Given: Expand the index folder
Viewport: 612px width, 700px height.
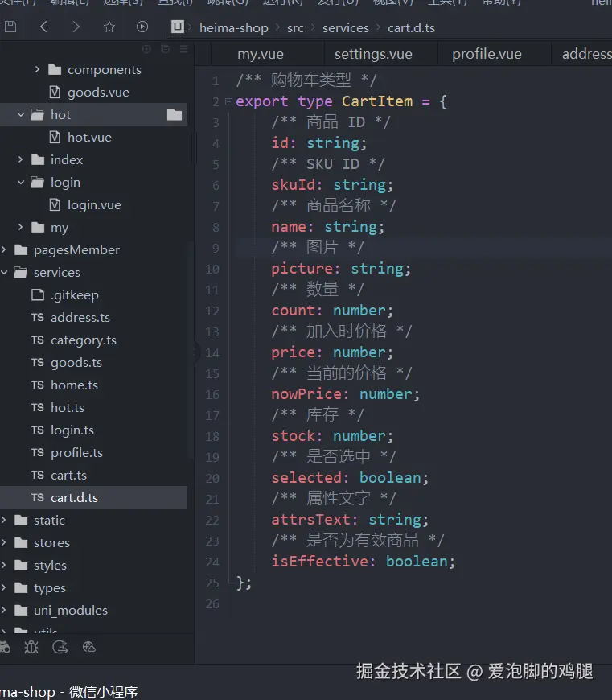Looking at the screenshot, I should click(20, 159).
